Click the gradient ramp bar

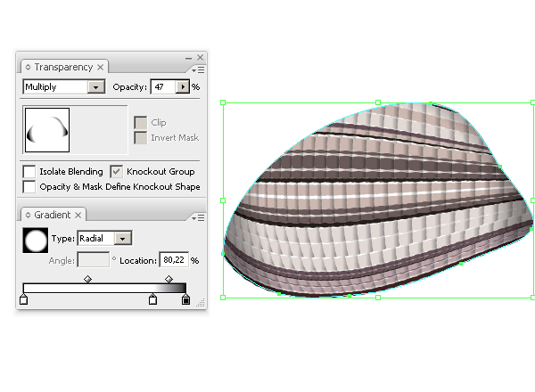coord(104,288)
